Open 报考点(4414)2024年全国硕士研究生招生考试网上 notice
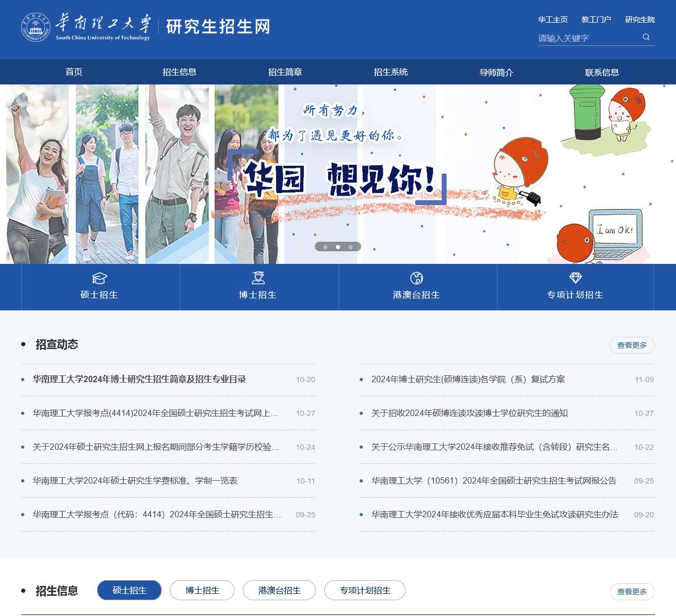 click(155, 413)
